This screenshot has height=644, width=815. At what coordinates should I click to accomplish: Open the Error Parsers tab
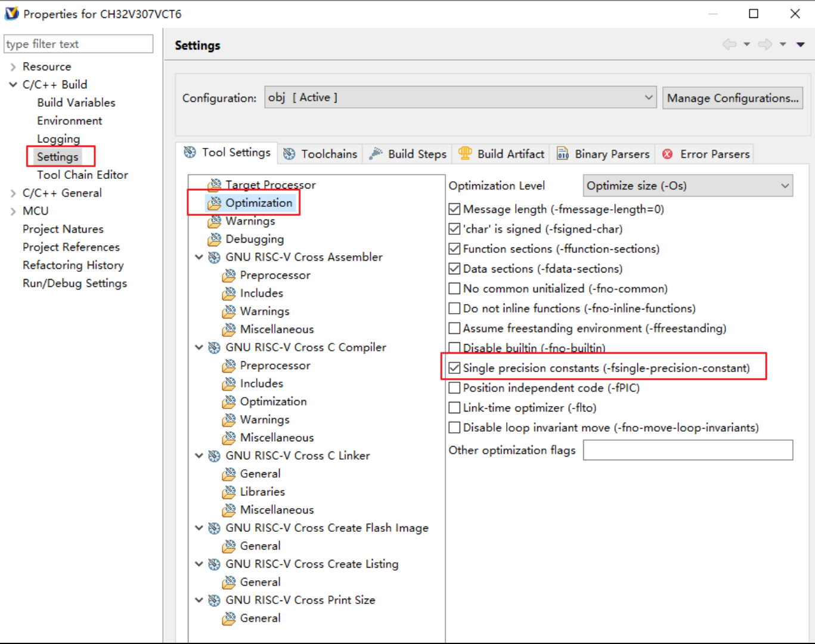point(706,154)
